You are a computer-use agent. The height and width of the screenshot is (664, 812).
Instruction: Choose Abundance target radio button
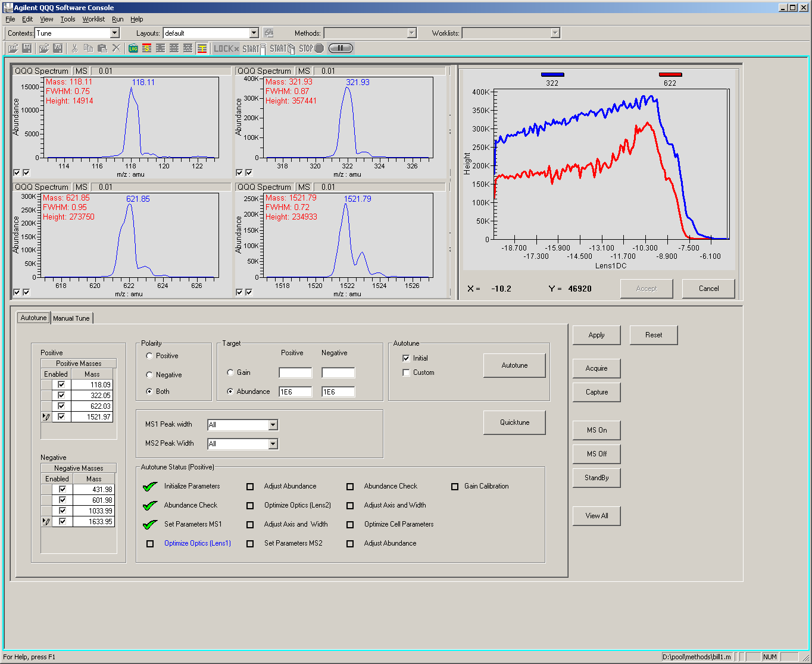230,391
